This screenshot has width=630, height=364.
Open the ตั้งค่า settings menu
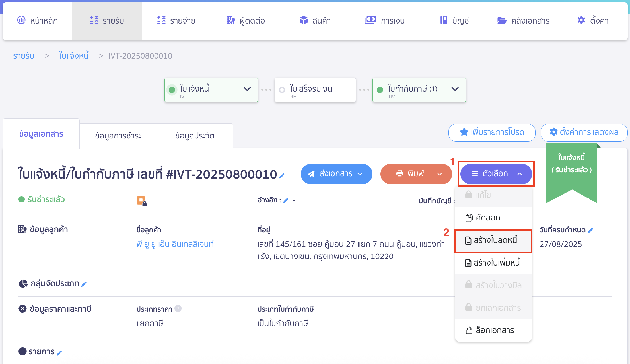pyautogui.click(x=593, y=21)
